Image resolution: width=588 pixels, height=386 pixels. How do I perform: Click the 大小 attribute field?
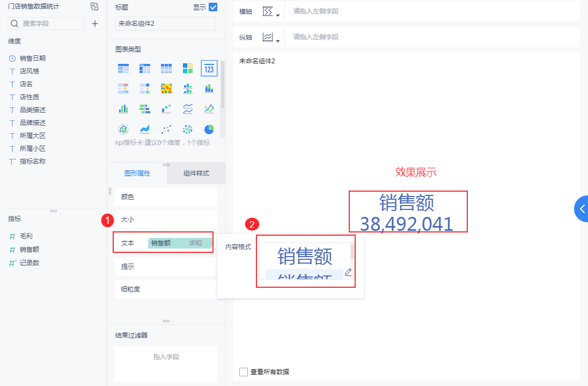click(x=166, y=220)
